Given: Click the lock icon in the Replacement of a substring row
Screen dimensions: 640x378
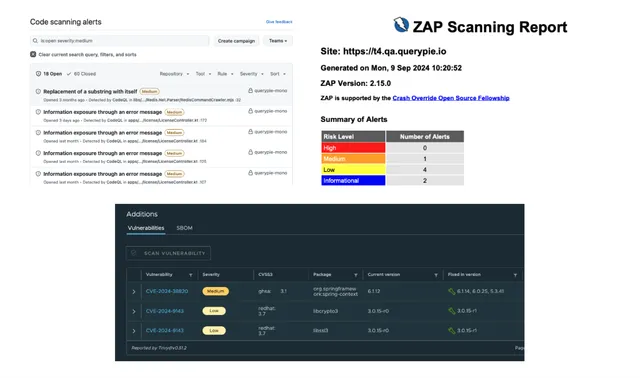Looking at the screenshot, I should click(x=250, y=91).
